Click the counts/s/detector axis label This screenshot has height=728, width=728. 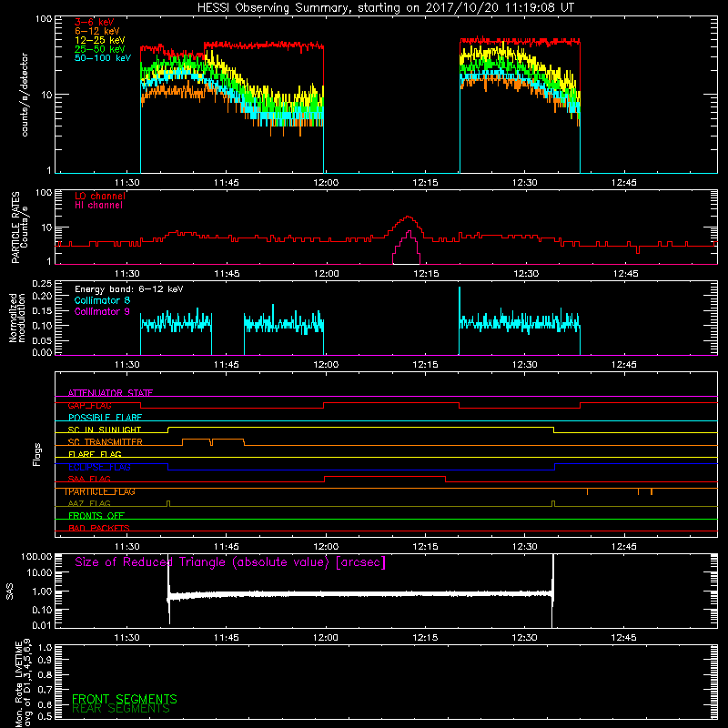(x=25, y=95)
